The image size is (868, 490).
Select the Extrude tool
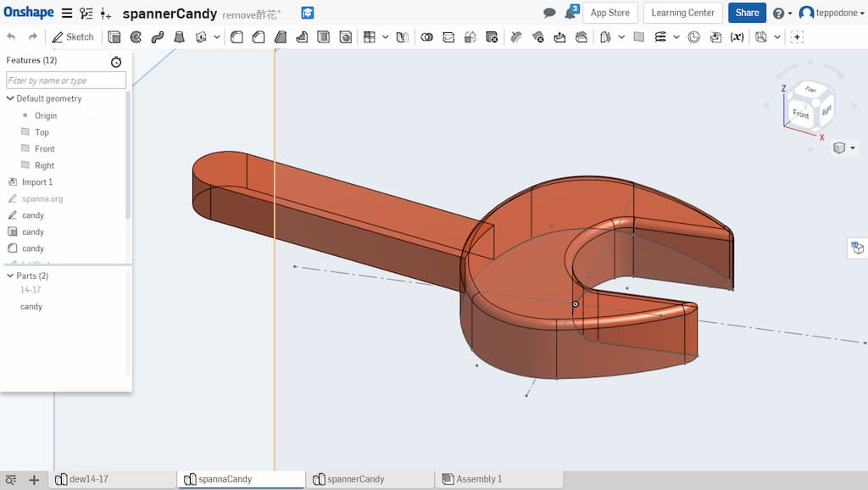(x=114, y=37)
